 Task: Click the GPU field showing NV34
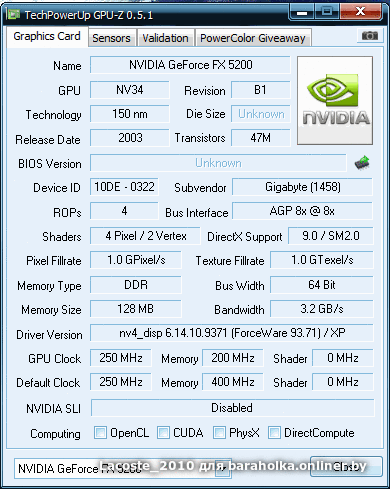[130, 90]
